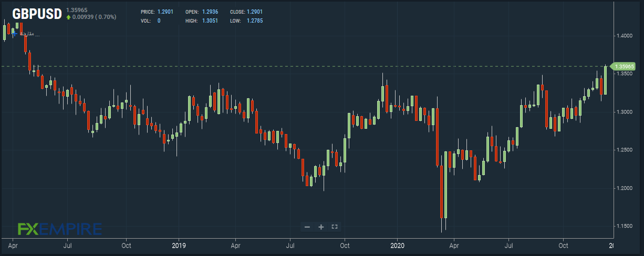644x256 pixels.
Task: Click the 2020 label on time axis
Action: click(397, 245)
